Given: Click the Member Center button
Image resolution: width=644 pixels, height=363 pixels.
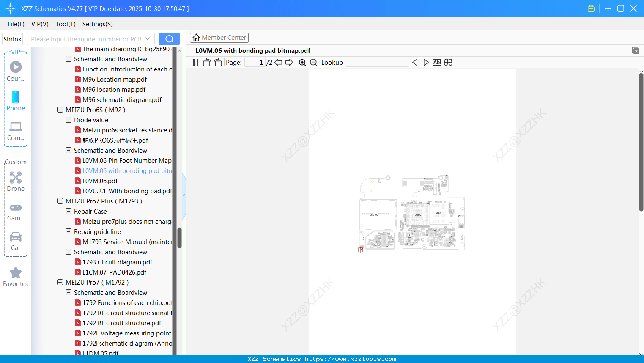Looking at the screenshot, I should click(219, 37).
